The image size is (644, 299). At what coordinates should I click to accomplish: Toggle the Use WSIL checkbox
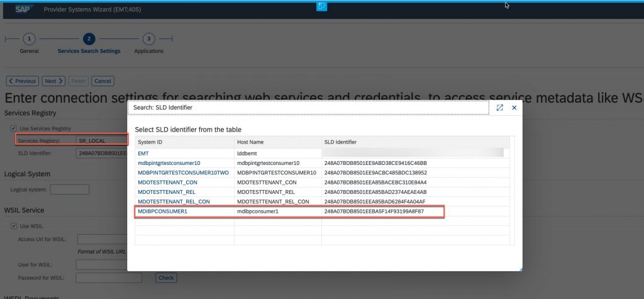pos(14,226)
